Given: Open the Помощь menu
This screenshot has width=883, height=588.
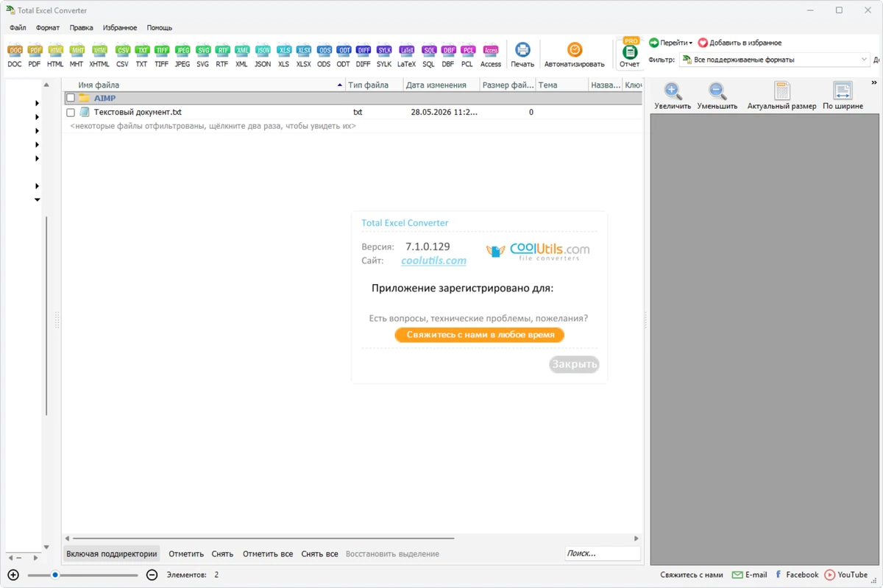Looking at the screenshot, I should [159, 28].
